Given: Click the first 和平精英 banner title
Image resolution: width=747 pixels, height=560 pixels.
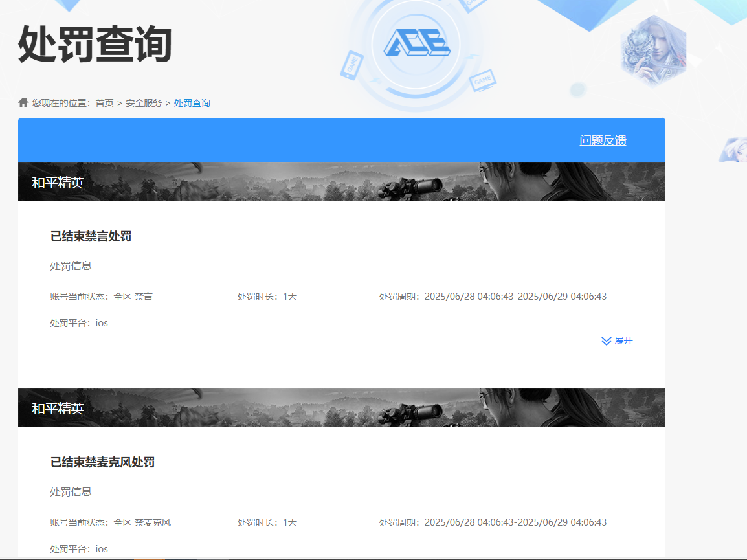Looking at the screenshot, I should click(x=58, y=183).
